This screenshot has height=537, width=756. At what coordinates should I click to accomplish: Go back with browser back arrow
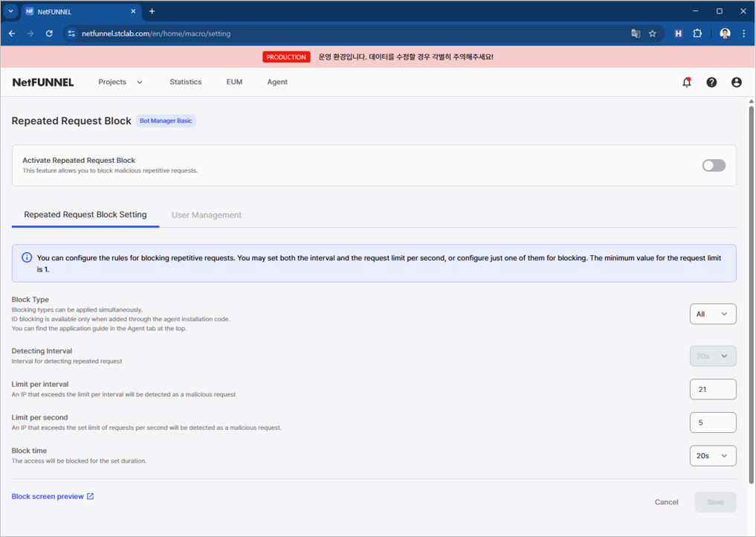pos(12,33)
